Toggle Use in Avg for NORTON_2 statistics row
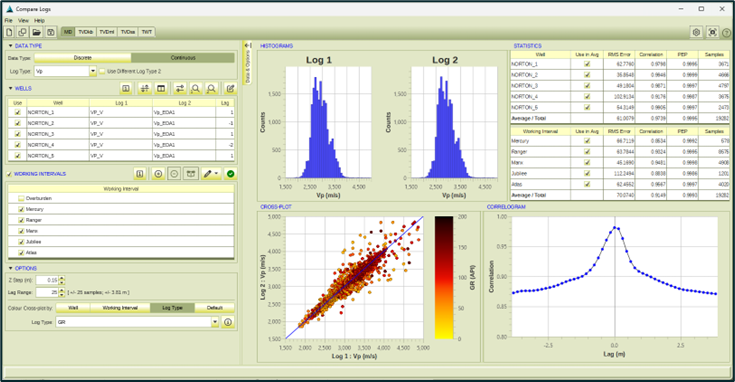This screenshot has width=735, height=382. point(587,75)
